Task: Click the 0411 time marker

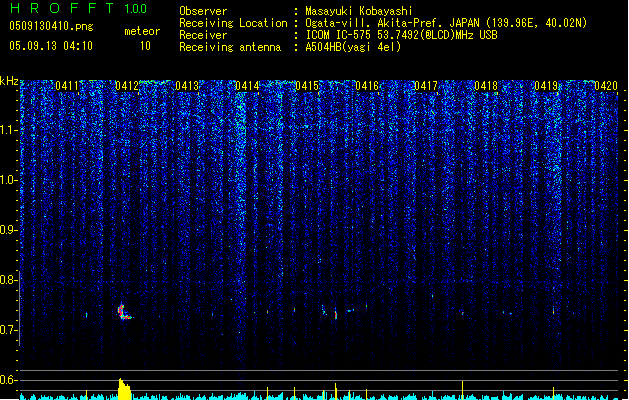Action: pos(67,86)
